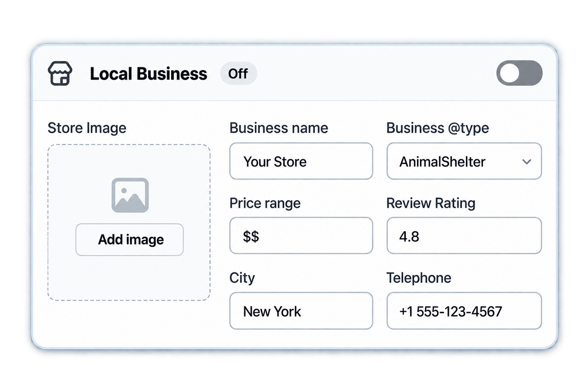Click the Business name label

279,128
